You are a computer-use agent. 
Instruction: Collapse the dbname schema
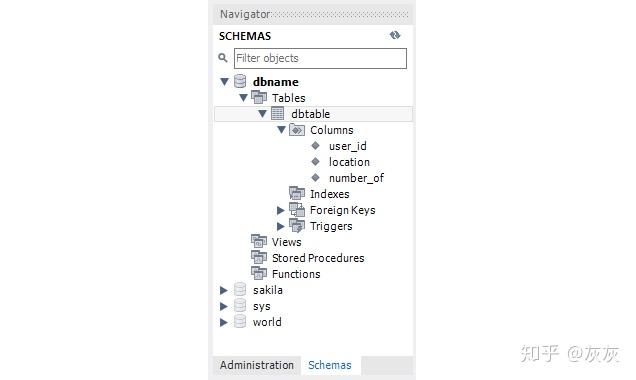click(x=224, y=82)
